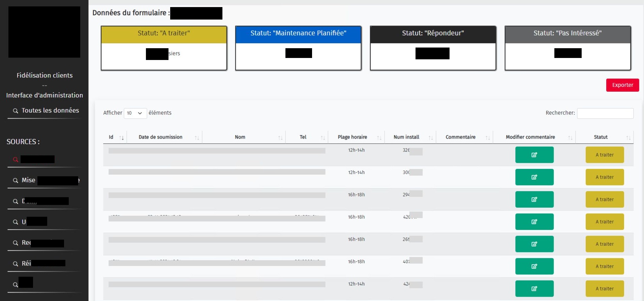Edit comment for install 294 row
Viewport: 644px width, 301px height.
tap(534, 199)
